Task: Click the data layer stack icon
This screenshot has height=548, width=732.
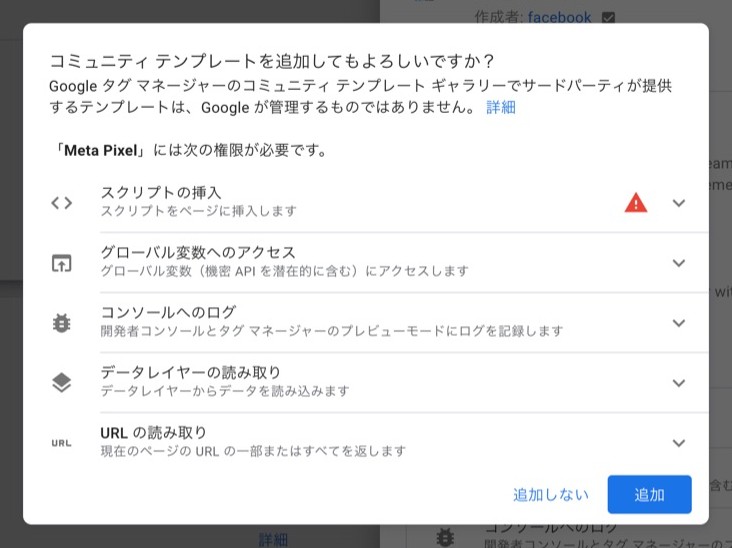Action: pos(62,383)
